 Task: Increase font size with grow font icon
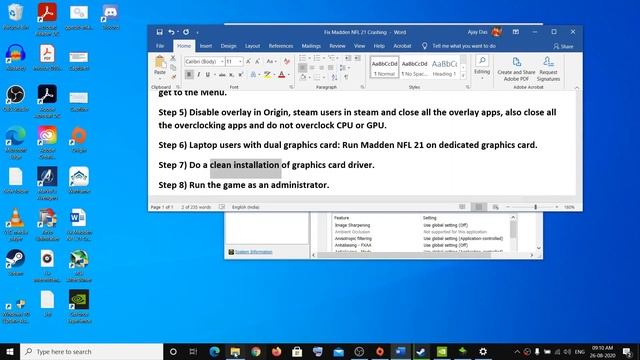pos(248,61)
